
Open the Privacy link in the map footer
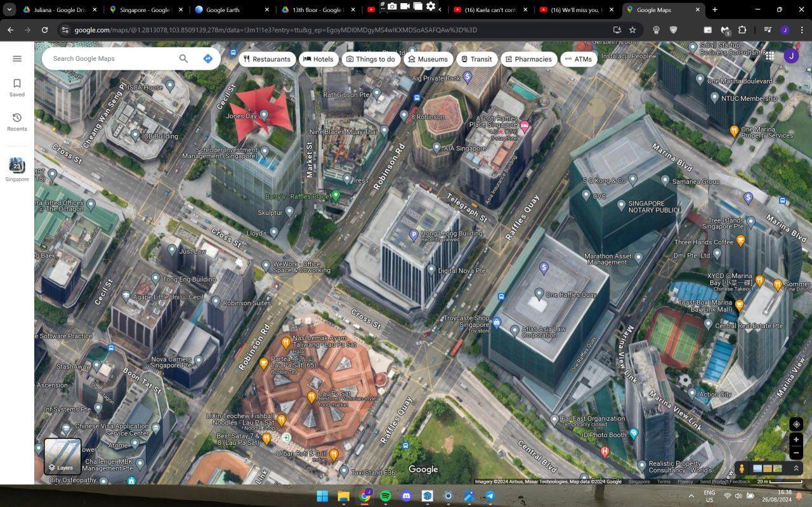[685, 482]
